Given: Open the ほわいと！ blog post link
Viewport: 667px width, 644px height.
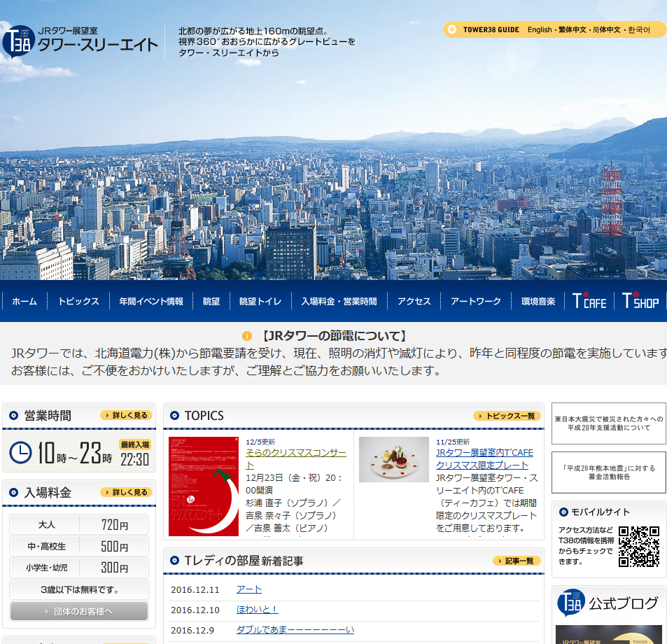Looking at the screenshot, I should point(257,610).
